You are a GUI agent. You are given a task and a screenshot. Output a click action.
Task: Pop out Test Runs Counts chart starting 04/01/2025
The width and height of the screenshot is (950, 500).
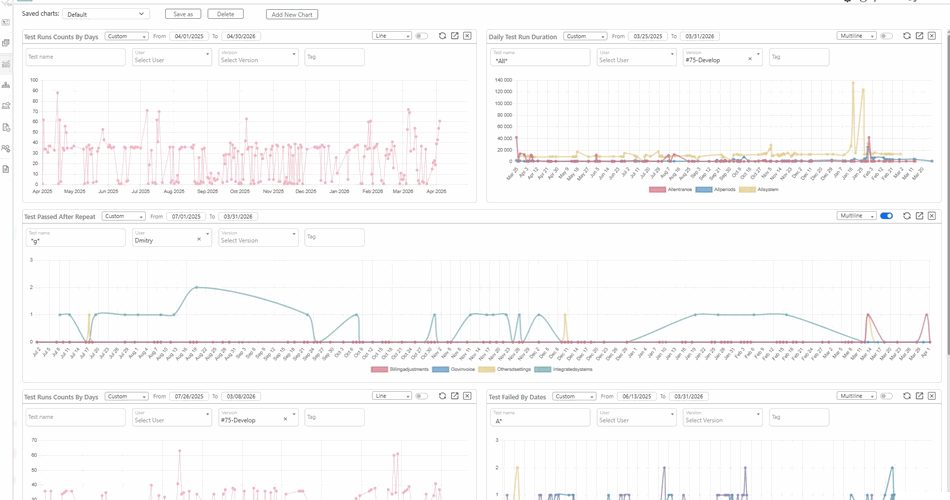tap(455, 36)
